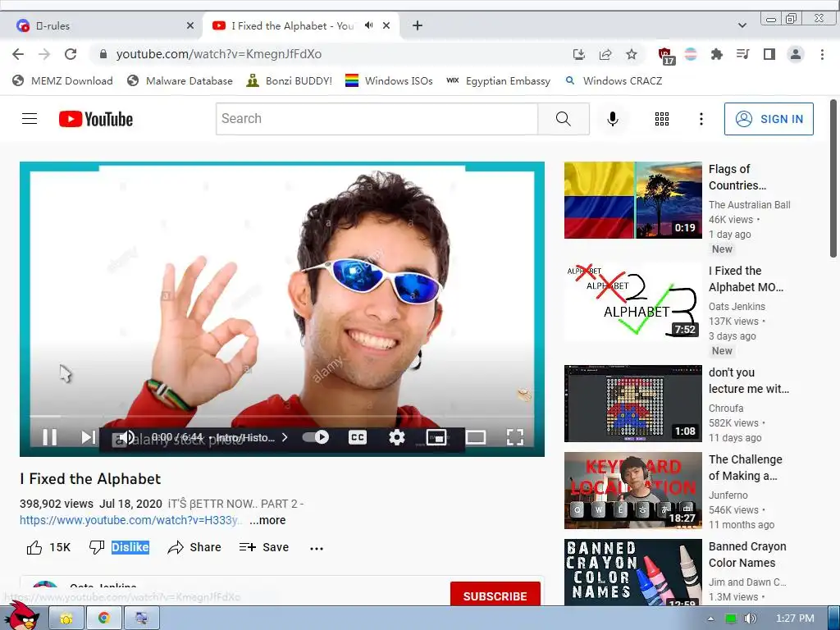Open the tab search dropdown arrow
This screenshot has height=630, width=840.
pyautogui.click(x=742, y=25)
